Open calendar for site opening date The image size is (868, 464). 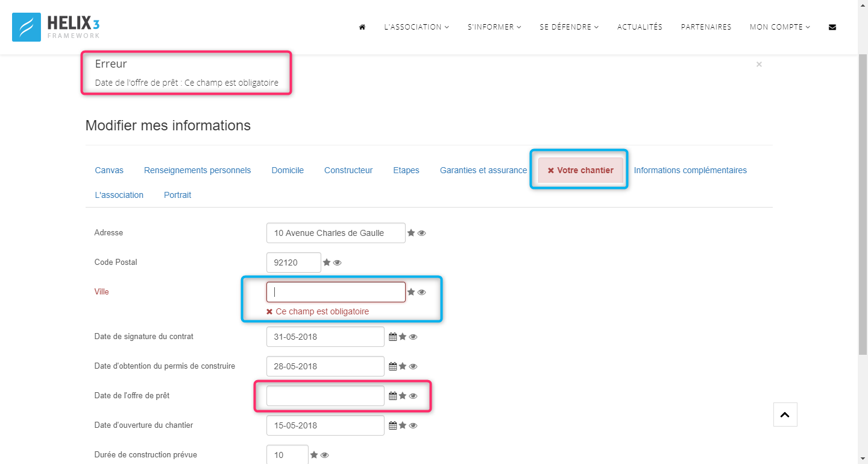[x=392, y=426]
